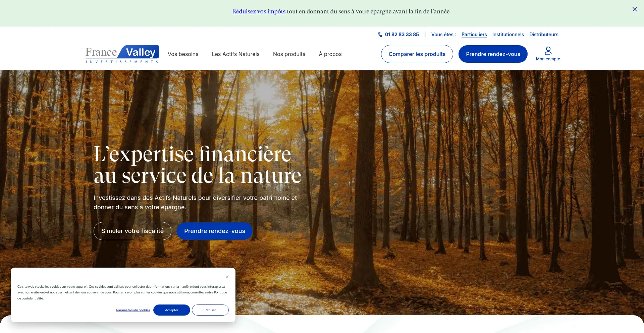Dismiss the cookie popup with the X
Viewport: 644px width, 333px height.
(x=227, y=277)
